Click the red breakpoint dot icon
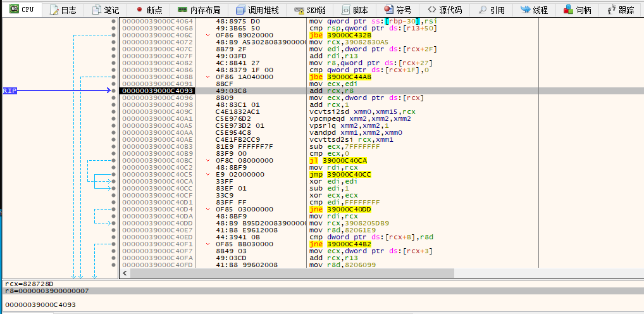The height and width of the screenshot is (314, 644). pos(139,9)
